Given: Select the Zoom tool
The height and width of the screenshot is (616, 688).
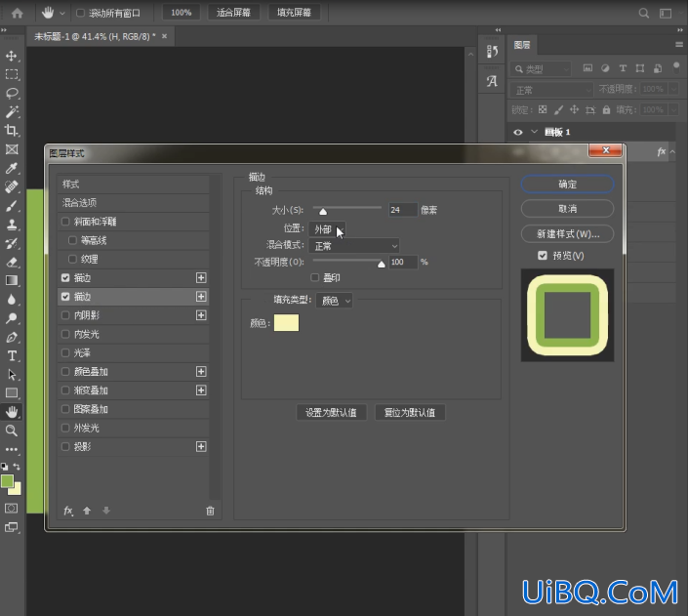Looking at the screenshot, I should pos(12,431).
